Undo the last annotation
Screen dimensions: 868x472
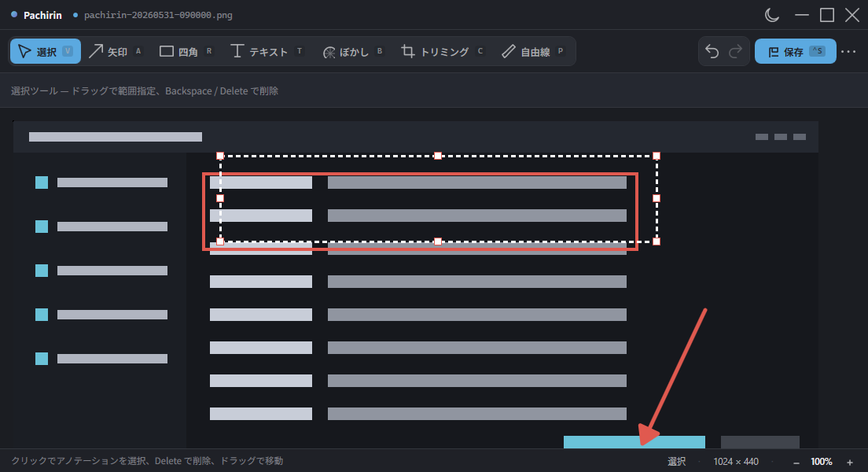tap(712, 51)
